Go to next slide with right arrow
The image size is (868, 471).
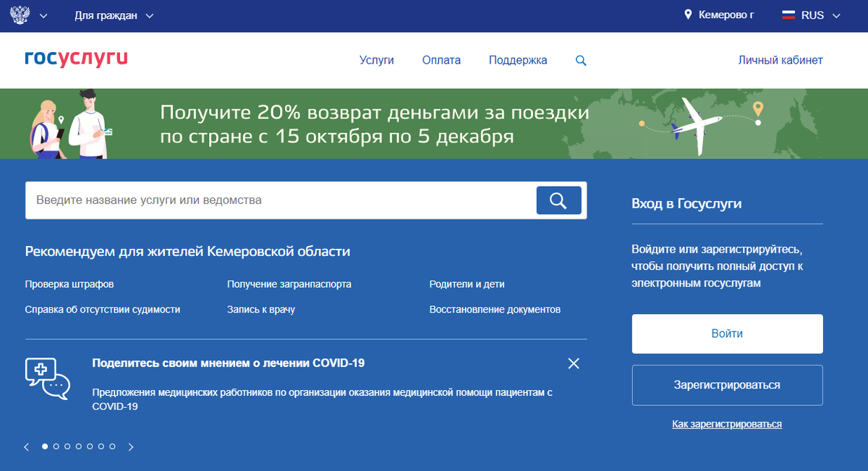(x=131, y=447)
